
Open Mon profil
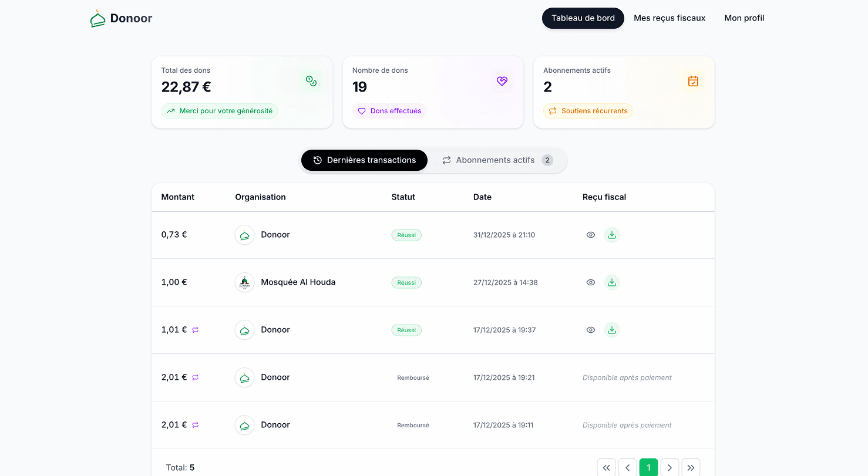point(744,18)
